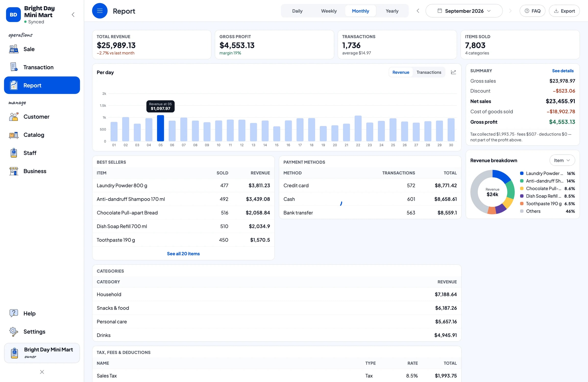This screenshot has width=588, height=382.
Task: Select the Laundry Powder 800 g row
Action: pyautogui.click(x=183, y=185)
